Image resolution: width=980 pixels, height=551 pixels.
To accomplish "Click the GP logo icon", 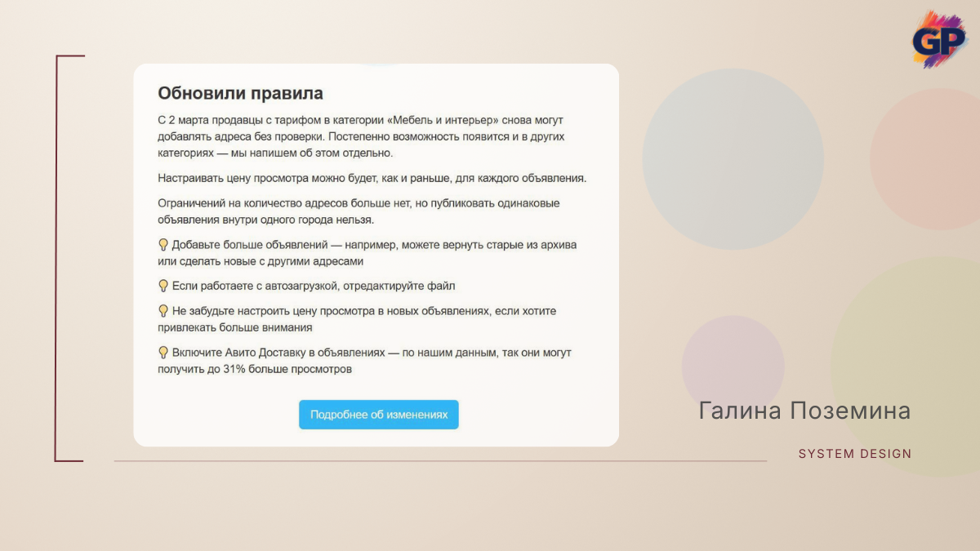I will pyautogui.click(x=938, y=39).
